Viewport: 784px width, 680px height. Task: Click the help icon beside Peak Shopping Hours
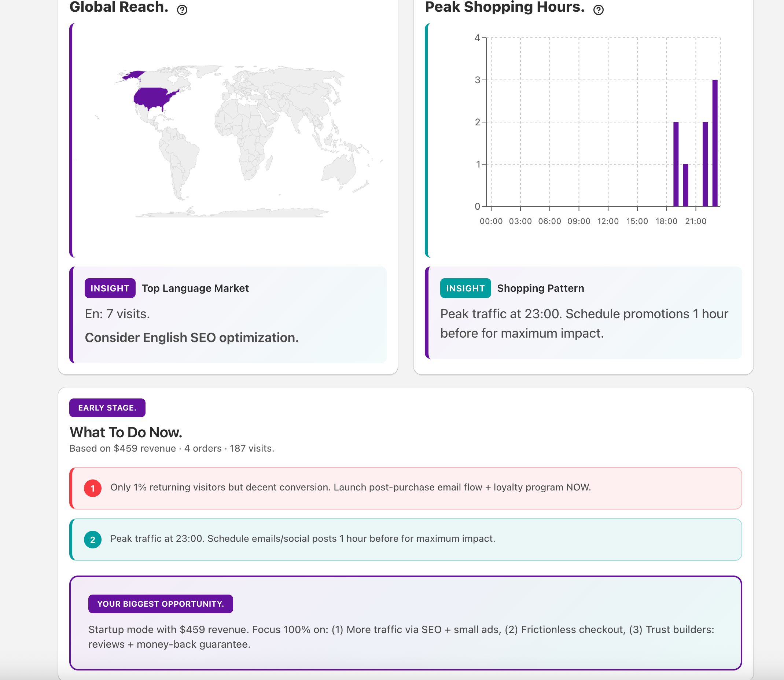point(599,10)
